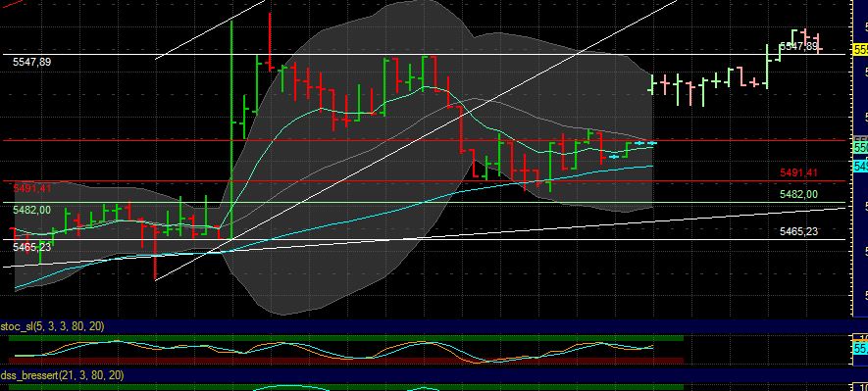
Task: Click the cyan stochastic value tag on the axis
Action: coord(861,349)
